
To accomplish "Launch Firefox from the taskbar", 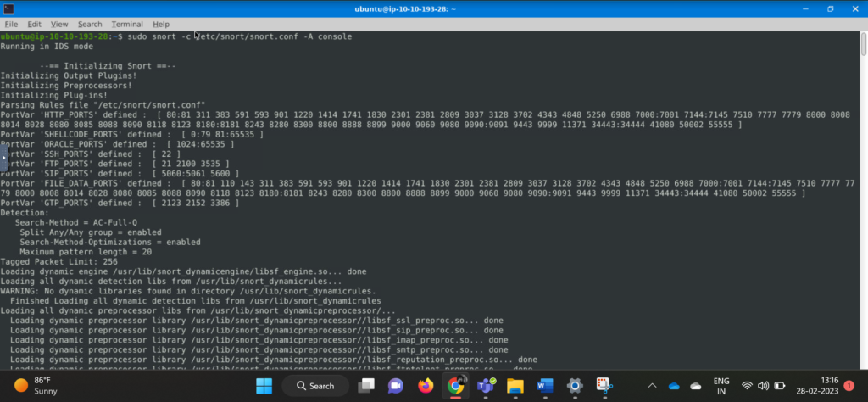I will pyautogui.click(x=426, y=386).
